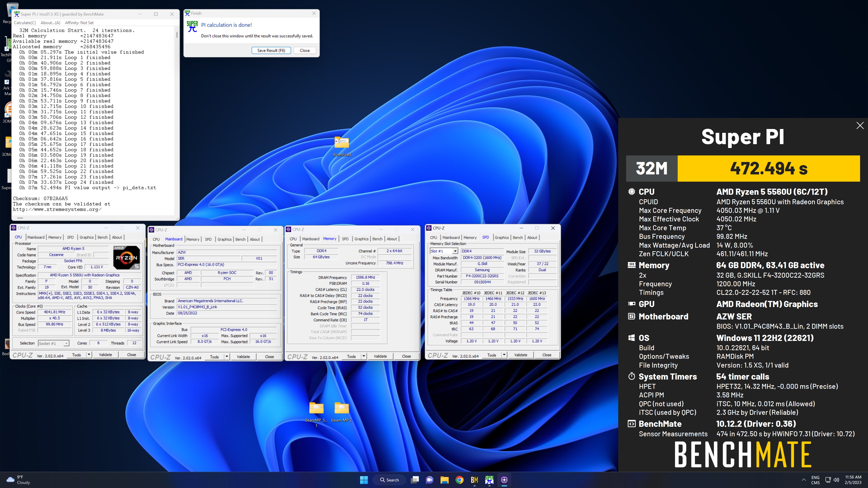Screen dimensions: 868x488
Task: Open the download folder on the desktop
Action: (341, 146)
